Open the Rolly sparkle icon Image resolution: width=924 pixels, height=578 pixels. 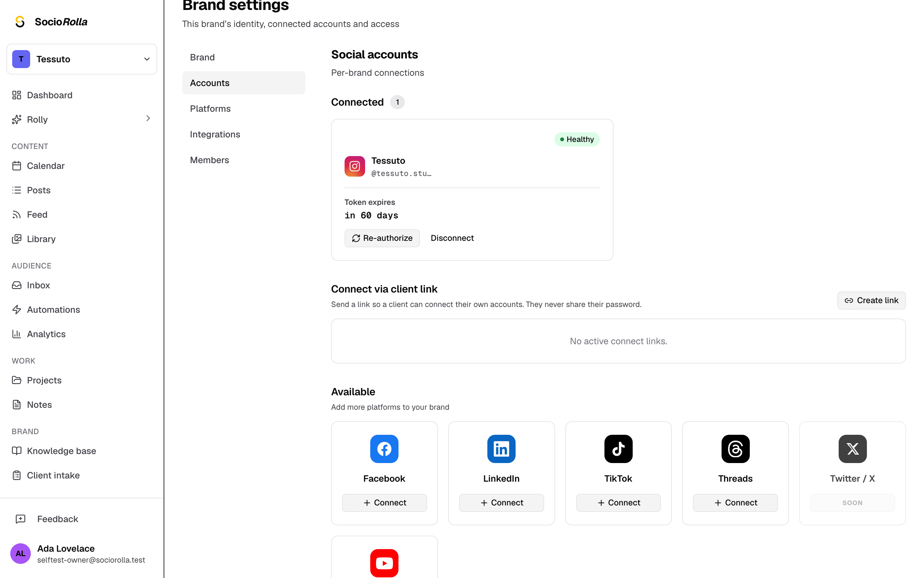tap(16, 120)
